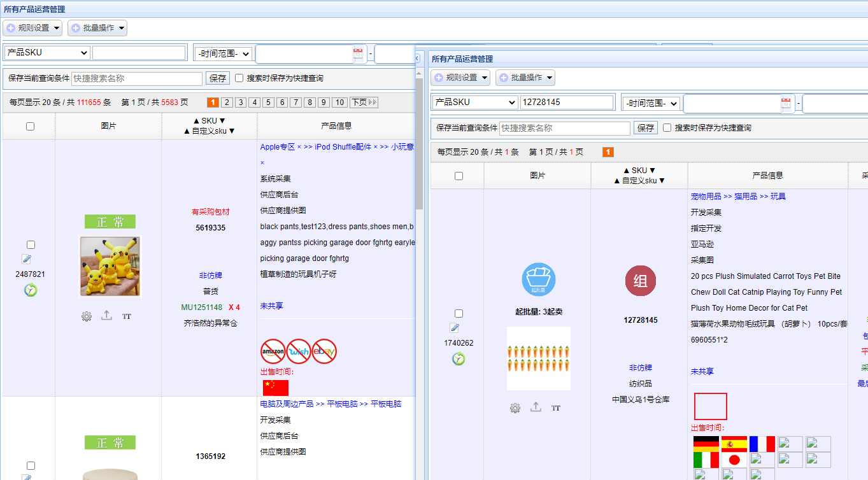Toggle select-all checkbox in front window header
868x480 pixels.
(x=459, y=176)
